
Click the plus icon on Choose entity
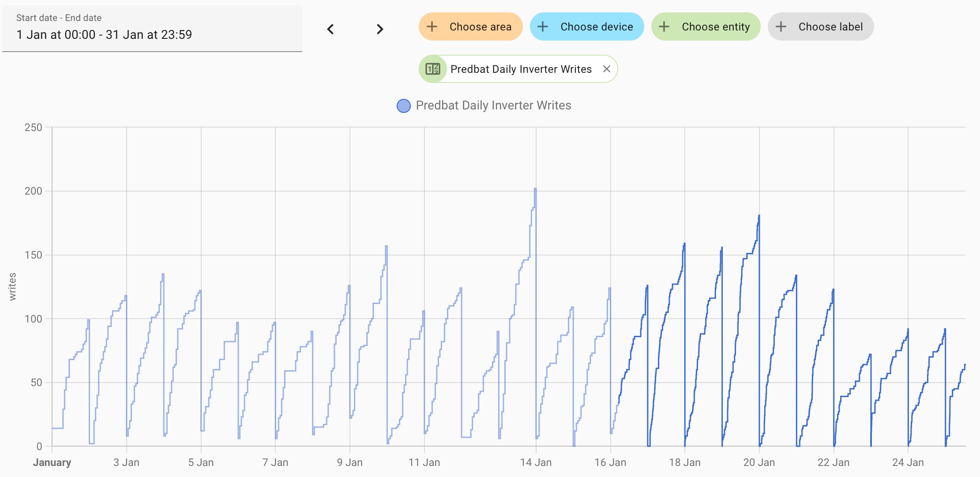click(x=664, y=26)
